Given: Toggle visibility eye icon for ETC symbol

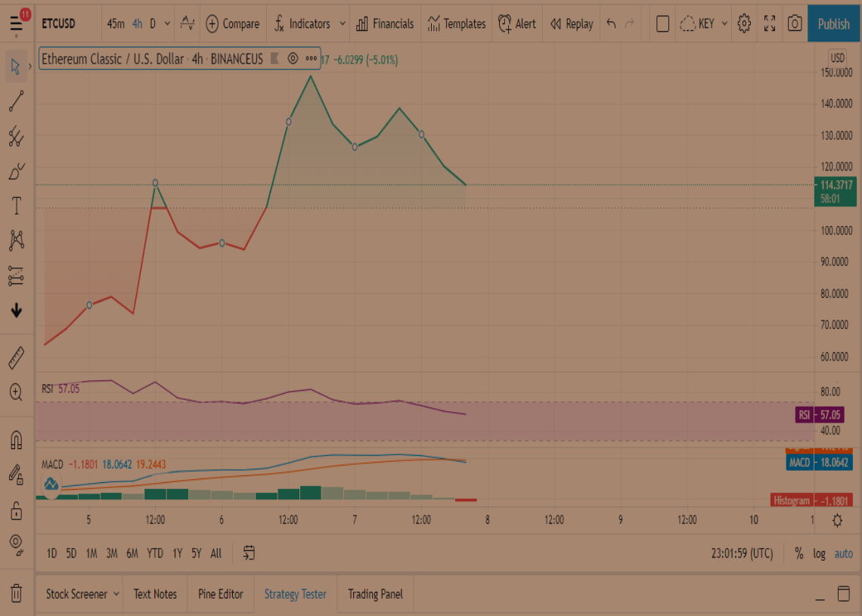Looking at the screenshot, I should point(293,58).
